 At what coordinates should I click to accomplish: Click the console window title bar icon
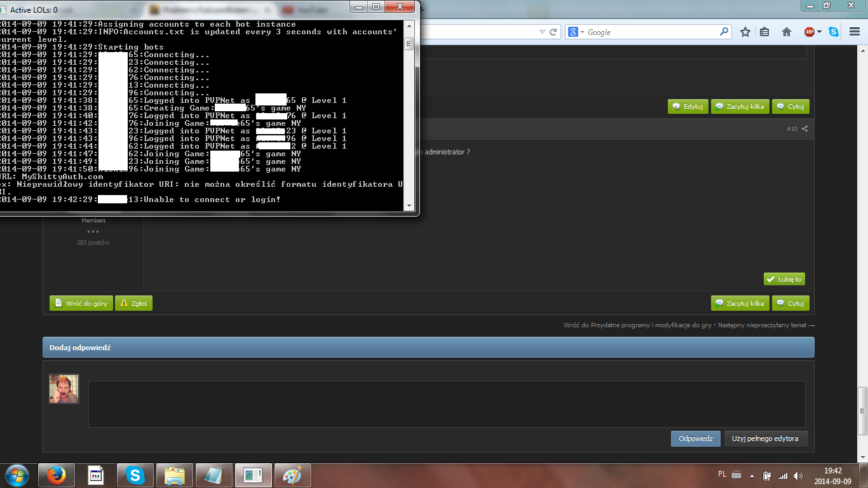point(4,10)
